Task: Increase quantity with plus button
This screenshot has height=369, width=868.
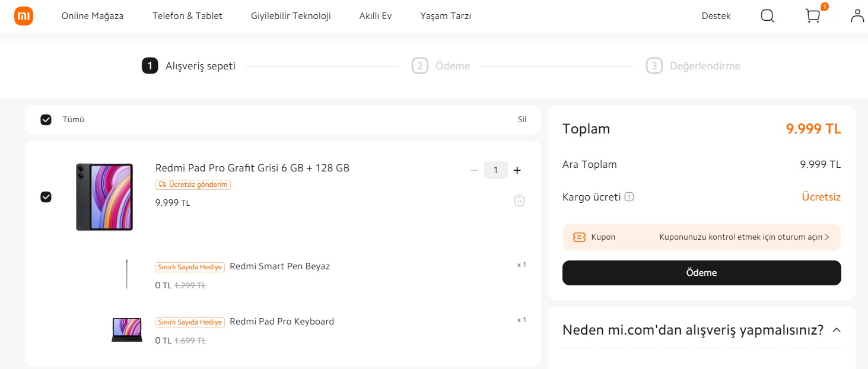Action: tap(517, 170)
